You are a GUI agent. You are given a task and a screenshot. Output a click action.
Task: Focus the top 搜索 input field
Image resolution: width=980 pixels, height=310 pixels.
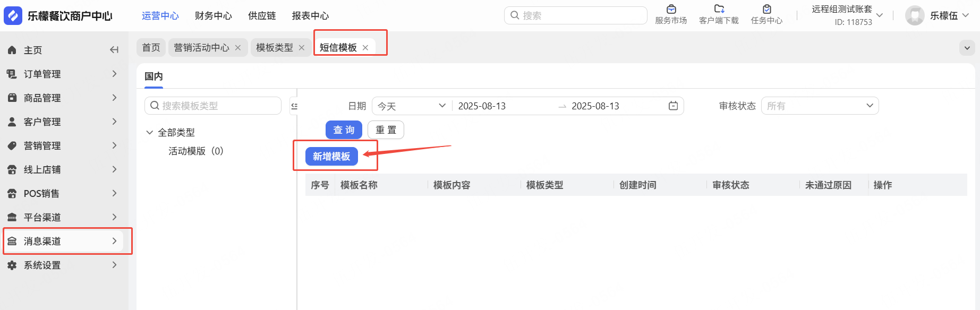576,15
